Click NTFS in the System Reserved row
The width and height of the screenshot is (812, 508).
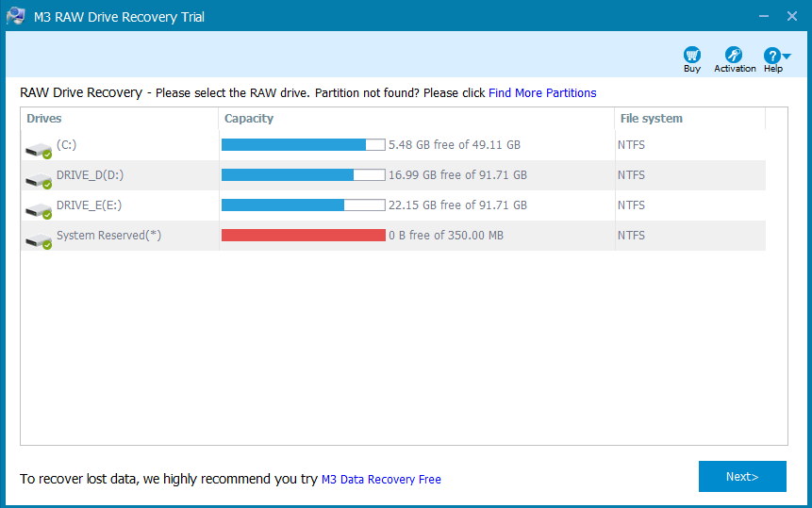[x=631, y=236]
